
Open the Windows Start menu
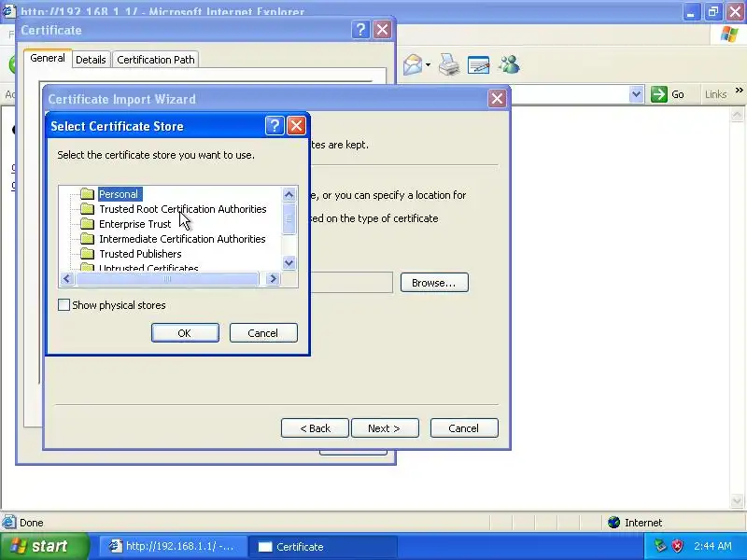pos(45,546)
